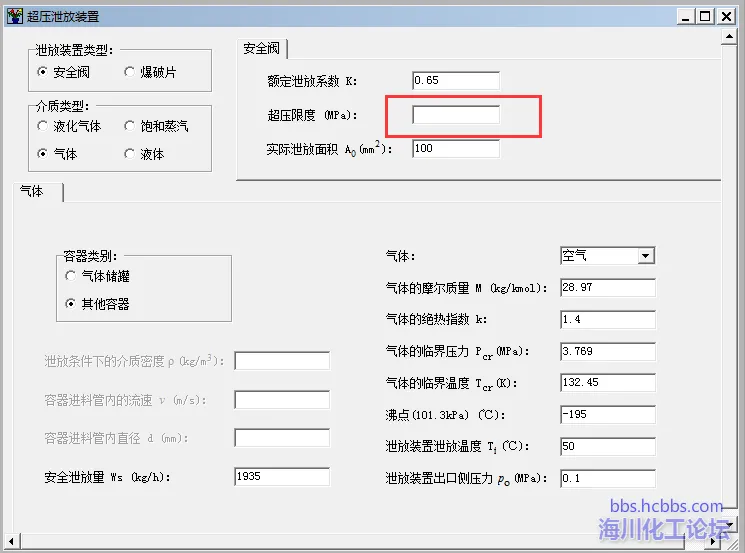This screenshot has height=553, width=745.
Task: Select the 安全阀 radio button
Action: pos(43,72)
